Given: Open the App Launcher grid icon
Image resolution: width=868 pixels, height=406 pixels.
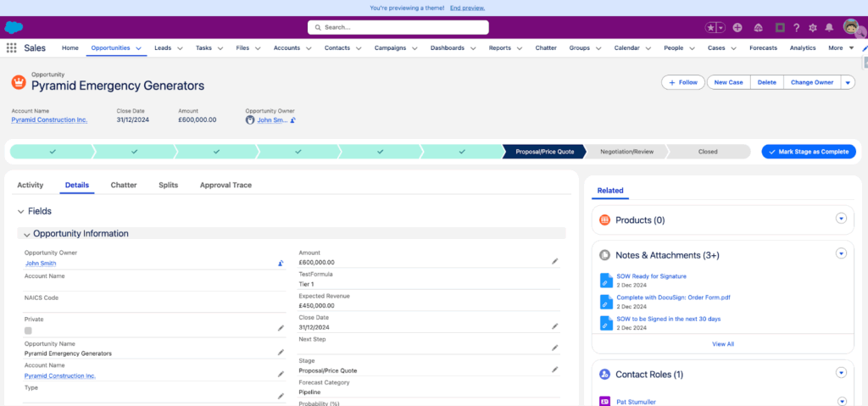Looking at the screenshot, I should pyautogui.click(x=12, y=48).
